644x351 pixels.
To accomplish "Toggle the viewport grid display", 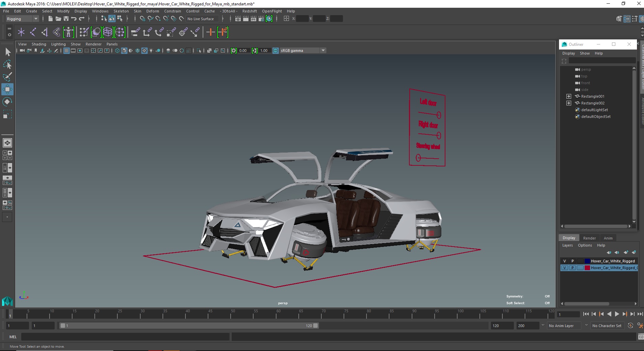I will (66, 51).
